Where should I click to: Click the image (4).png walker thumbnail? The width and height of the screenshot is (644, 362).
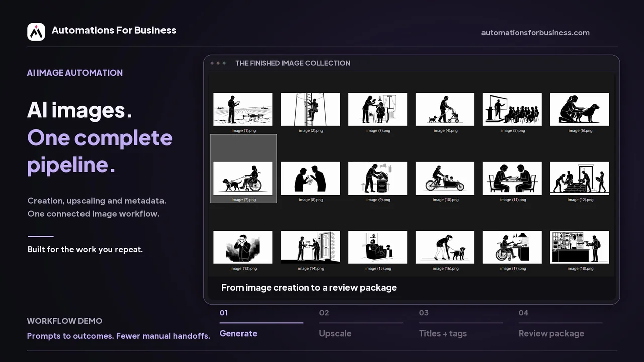pos(445,109)
